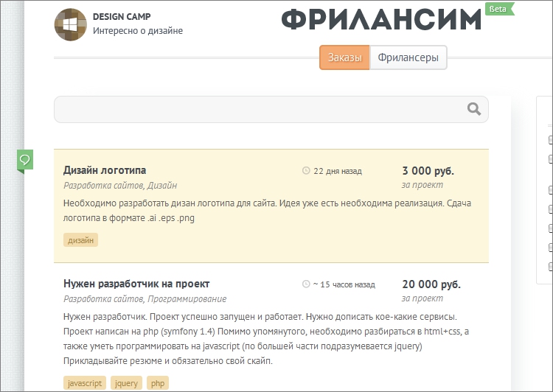Viewport: 553px width, 392px height.
Task: Open the Design Camp round avatar logo
Action: tap(71, 24)
